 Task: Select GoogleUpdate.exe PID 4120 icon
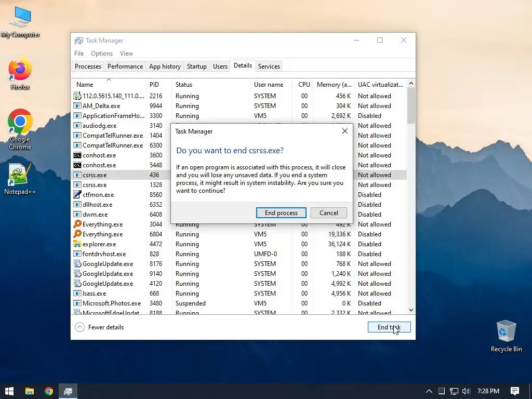[77, 283]
